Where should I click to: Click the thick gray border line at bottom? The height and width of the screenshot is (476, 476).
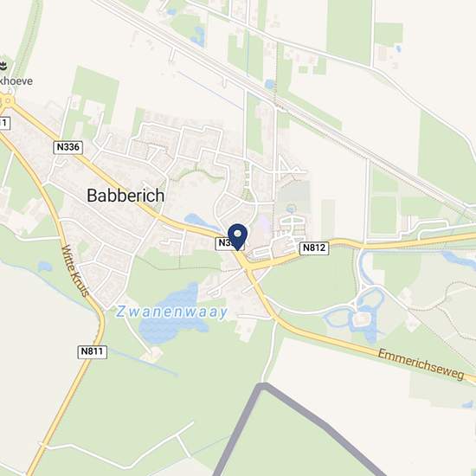pos(293,425)
